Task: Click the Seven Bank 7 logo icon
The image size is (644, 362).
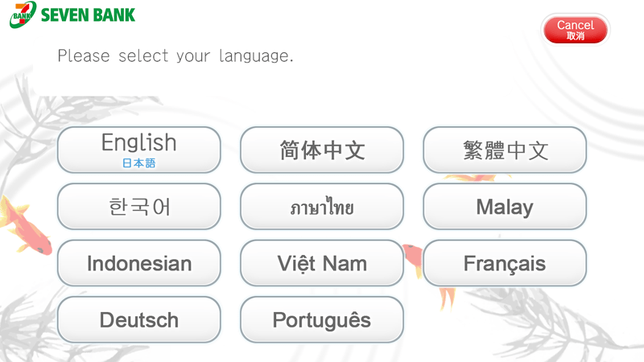Action: (x=23, y=14)
